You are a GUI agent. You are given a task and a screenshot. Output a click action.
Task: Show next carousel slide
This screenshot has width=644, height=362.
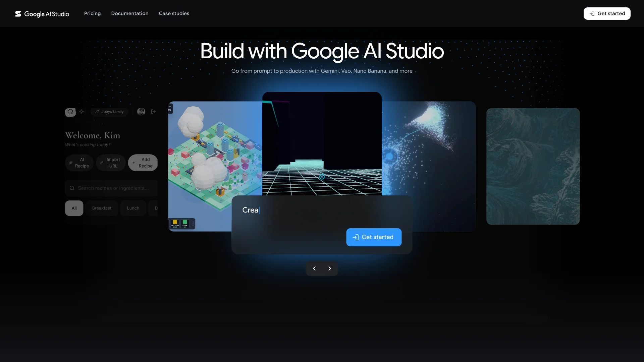pos(329,268)
